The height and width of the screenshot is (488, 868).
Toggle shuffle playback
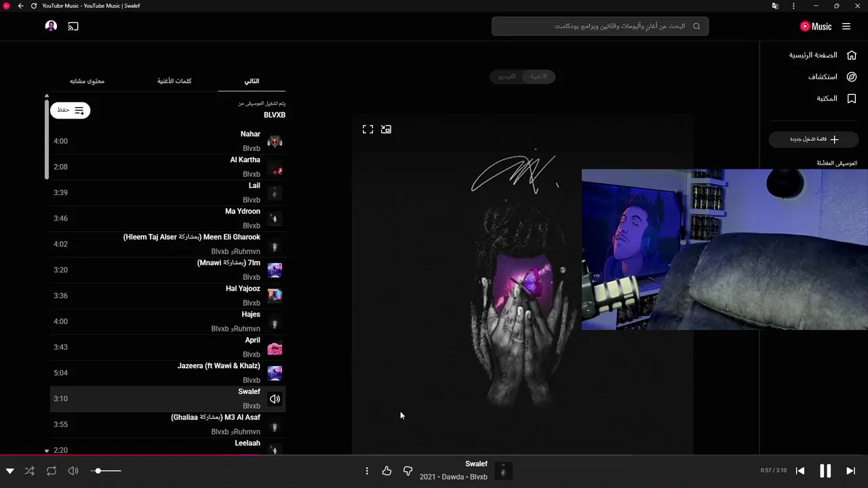[x=29, y=471]
